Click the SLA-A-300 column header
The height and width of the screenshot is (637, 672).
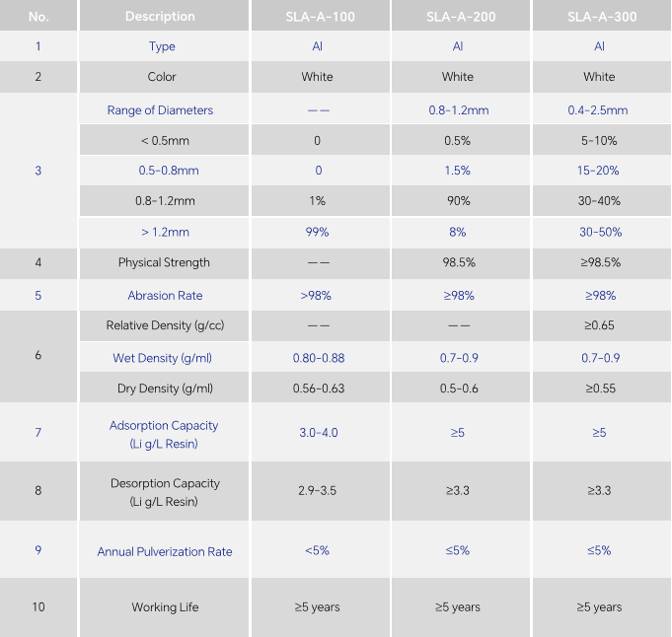coord(599,17)
